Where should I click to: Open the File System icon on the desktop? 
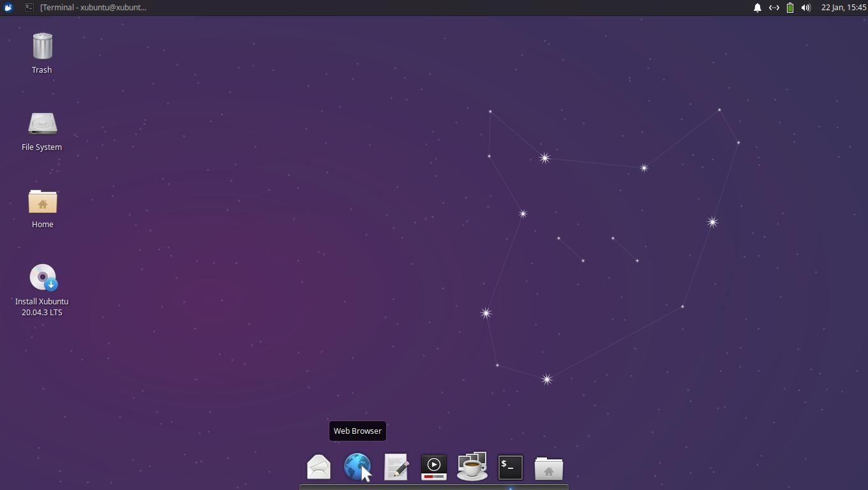[x=42, y=124]
